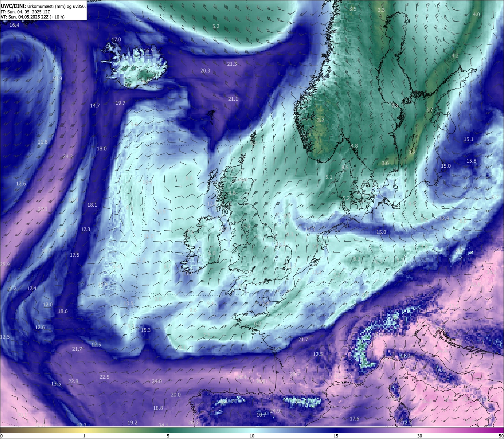Click the UWC/DINI Úrkomumætti title text

point(43,6)
